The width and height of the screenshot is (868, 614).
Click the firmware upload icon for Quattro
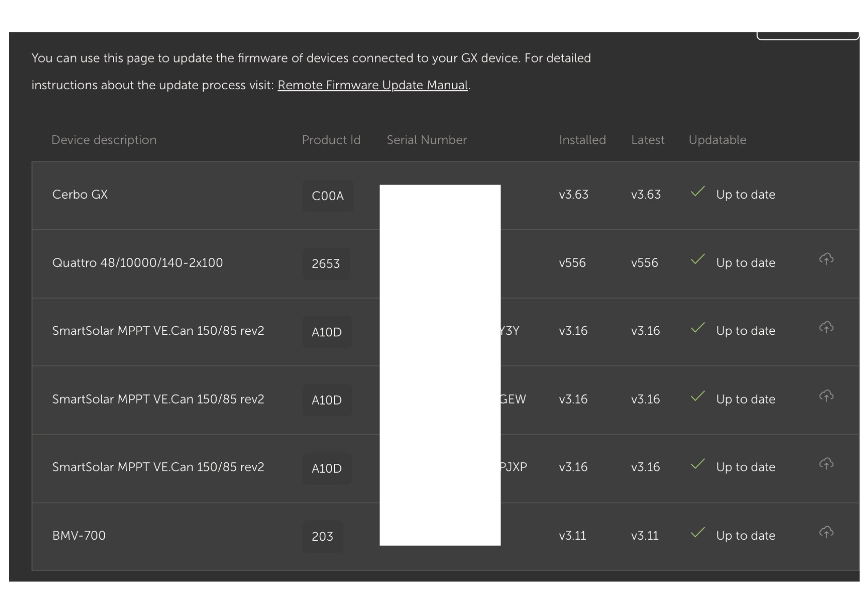[826, 259]
